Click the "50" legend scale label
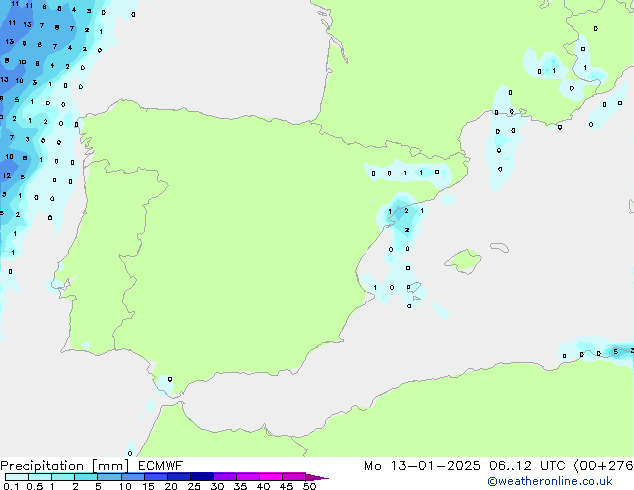This screenshot has width=634, height=490. pyautogui.click(x=309, y=486)
